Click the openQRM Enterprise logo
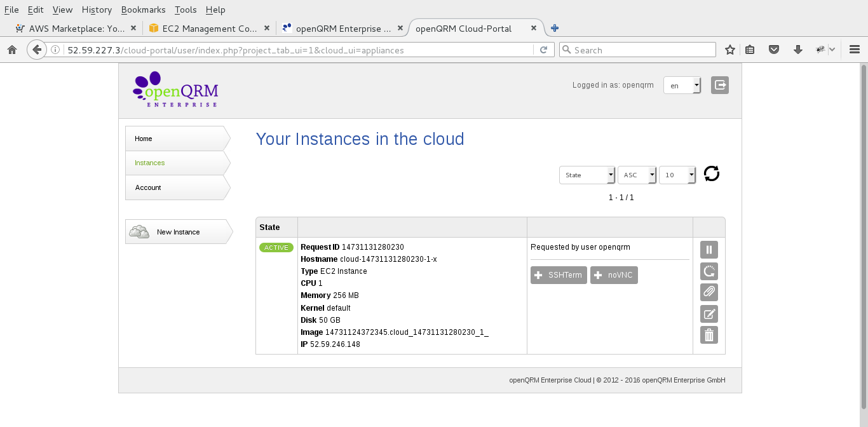The height and width of the screenshot is (427, 868). point(176,90)
